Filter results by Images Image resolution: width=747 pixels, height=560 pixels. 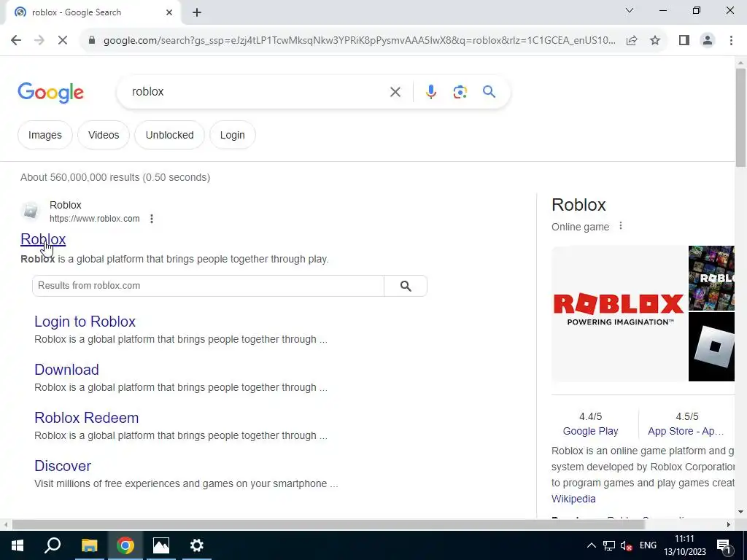[x=45, y=135]
